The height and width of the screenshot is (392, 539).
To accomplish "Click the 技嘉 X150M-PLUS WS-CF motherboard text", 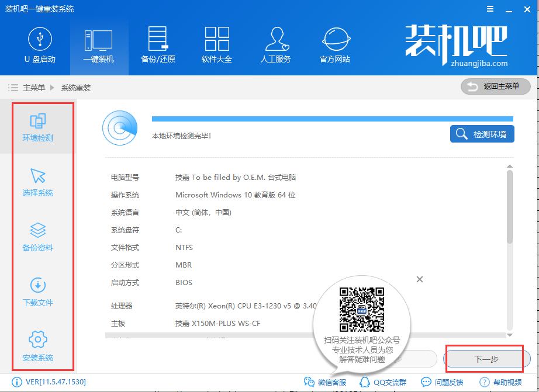I will click(x=217, y=323).
